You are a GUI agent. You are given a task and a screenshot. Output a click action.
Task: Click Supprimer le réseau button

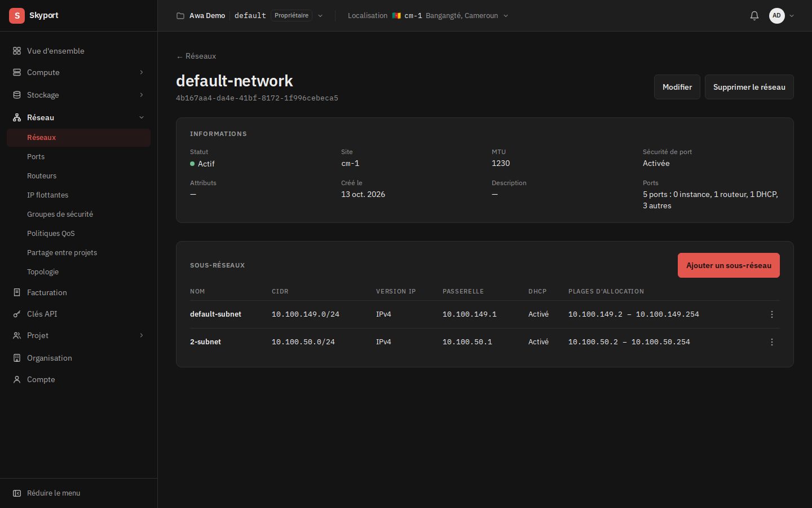[749, 87]
